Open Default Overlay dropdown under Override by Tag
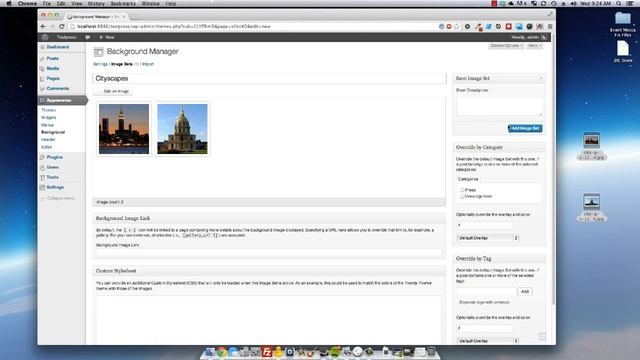This screenshot has width=640, height=360. 487,341
